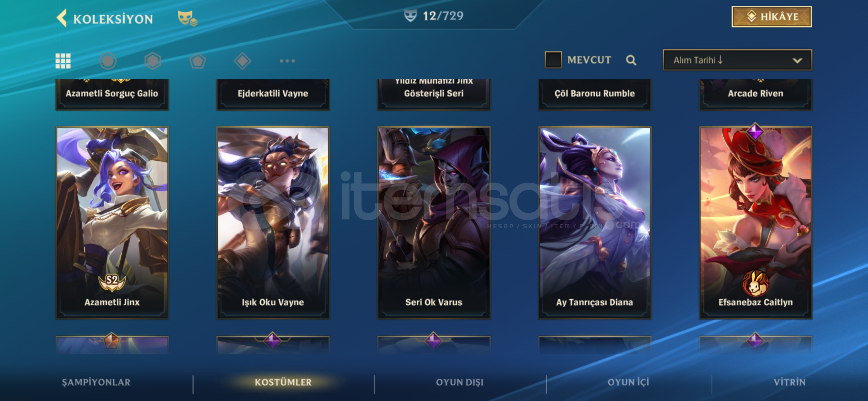868x401 pixels.
Task: Click the HİKÂYE button
Action: coord(772,17)
